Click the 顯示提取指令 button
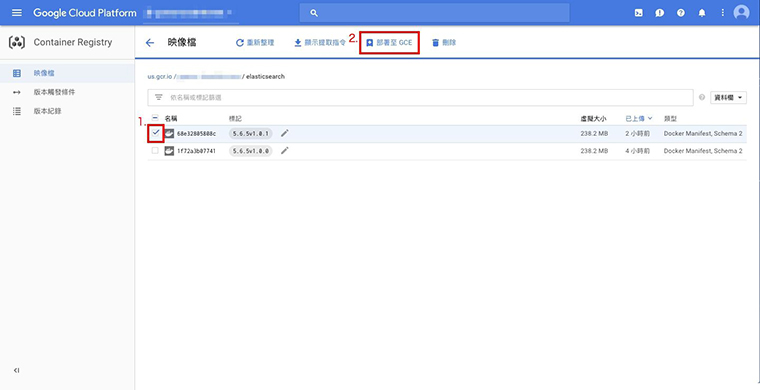The width and height of the screenshot is (760, 390). coord(320,43)
